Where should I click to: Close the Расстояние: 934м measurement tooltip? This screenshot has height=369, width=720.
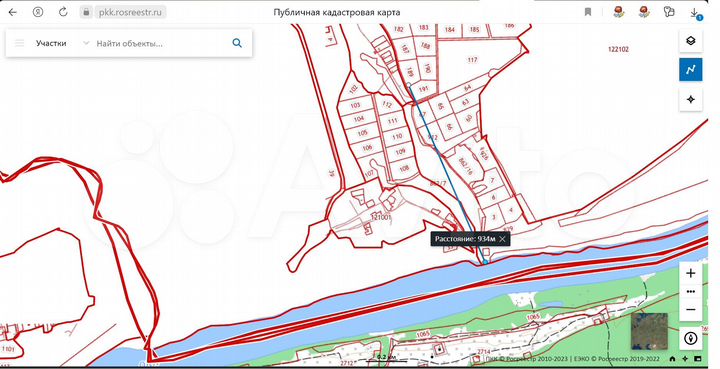click(x=502, y=239)
